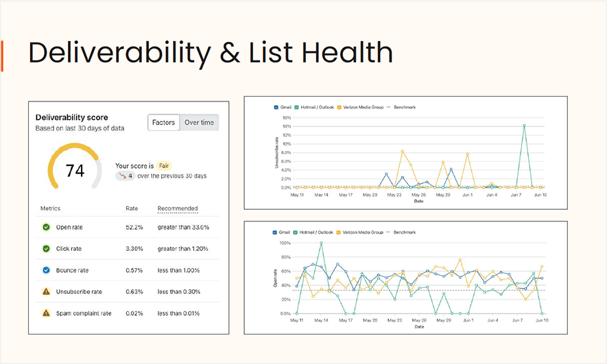Click the blue check icon beside Bounce rate
The image size is (607, 364).
click(47, 270)
